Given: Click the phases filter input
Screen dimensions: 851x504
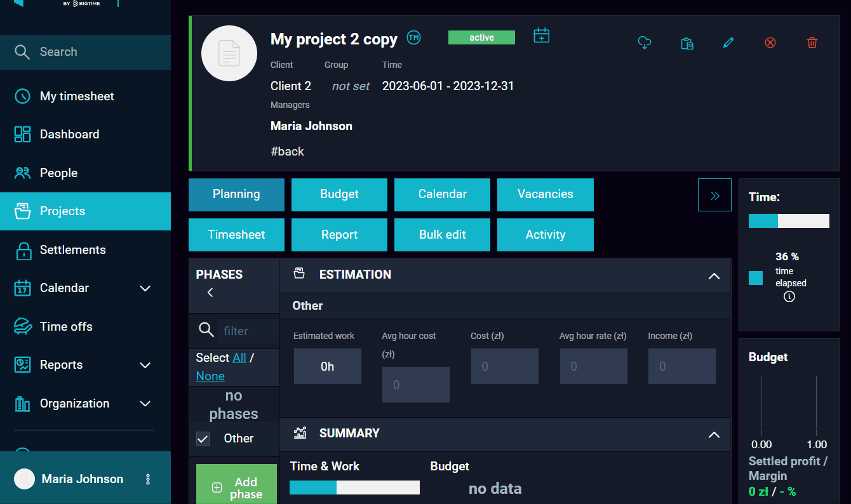Looking at the screenshot, I should click(x=248, y=331).
